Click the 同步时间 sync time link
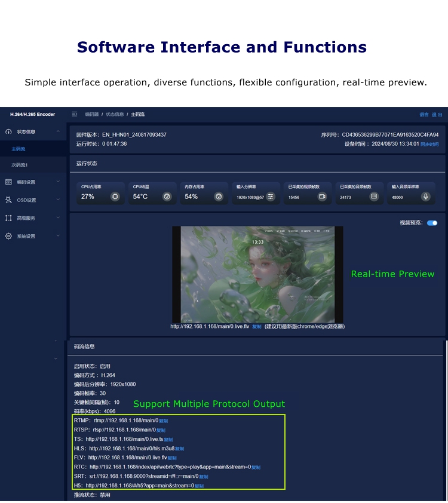Screen dimensions: 448x503 coord(429,145)
